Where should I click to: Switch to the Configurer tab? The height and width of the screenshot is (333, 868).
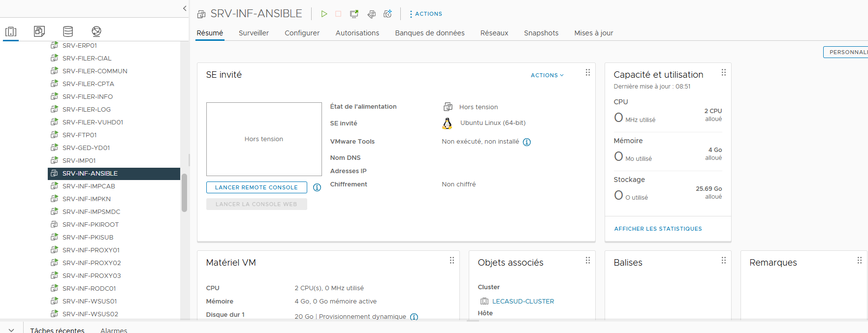(x=302, y=33)
